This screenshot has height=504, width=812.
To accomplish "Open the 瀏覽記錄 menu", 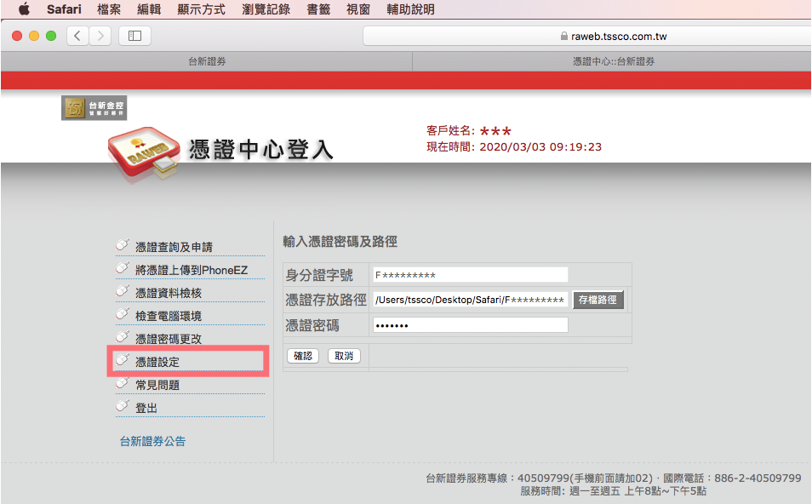I will (x=266, y=9).
